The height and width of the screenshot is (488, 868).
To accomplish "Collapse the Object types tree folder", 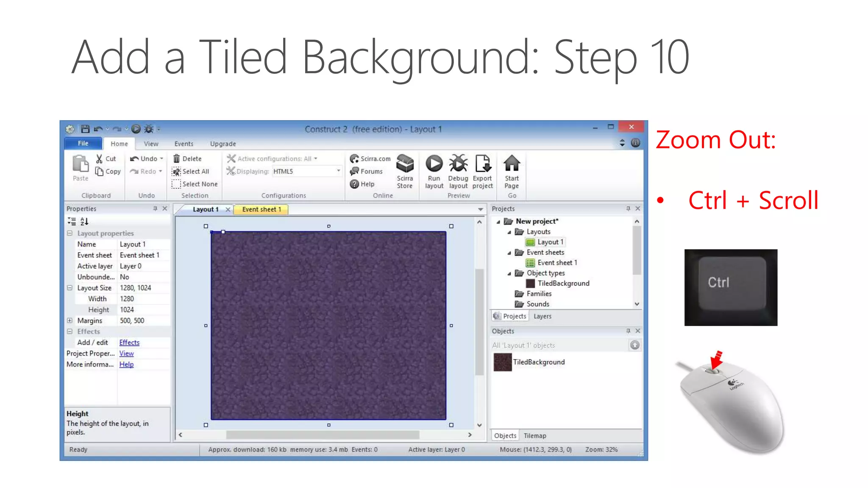I will click(509, 273).
